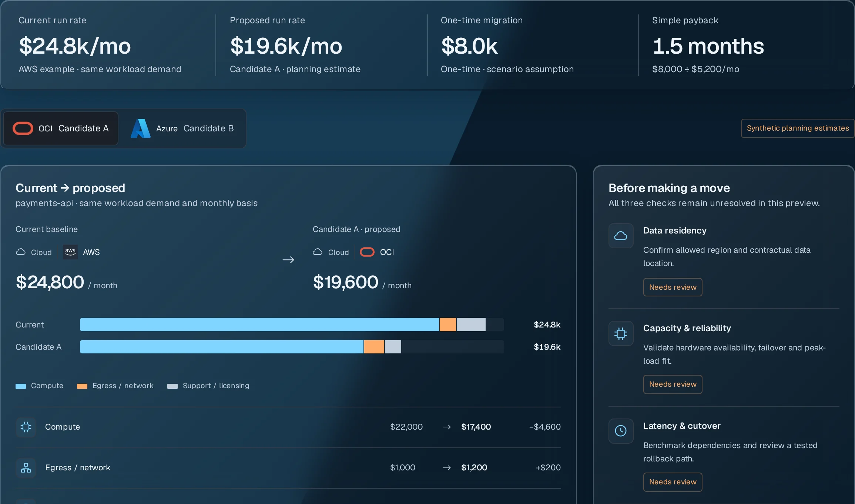Click the "$24.8k" total beside the Current bar
This screenshot has height=504, width=855.
click(547, 325)
